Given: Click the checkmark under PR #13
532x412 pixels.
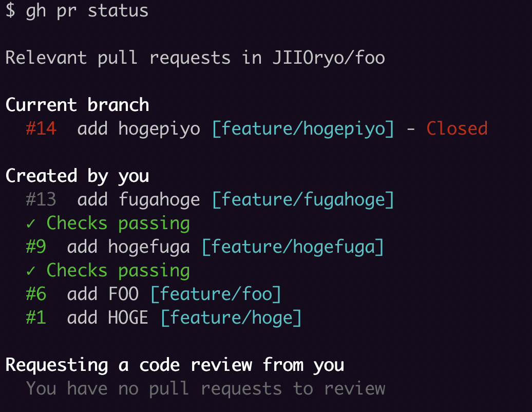Looking at the screenshot, I should (x=31, y=224).
